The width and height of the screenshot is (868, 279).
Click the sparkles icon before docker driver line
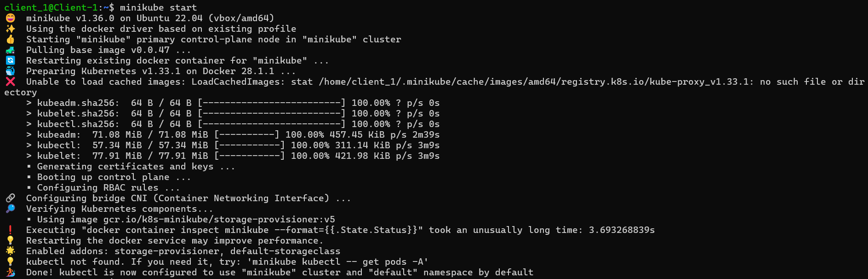coord(10,29)
